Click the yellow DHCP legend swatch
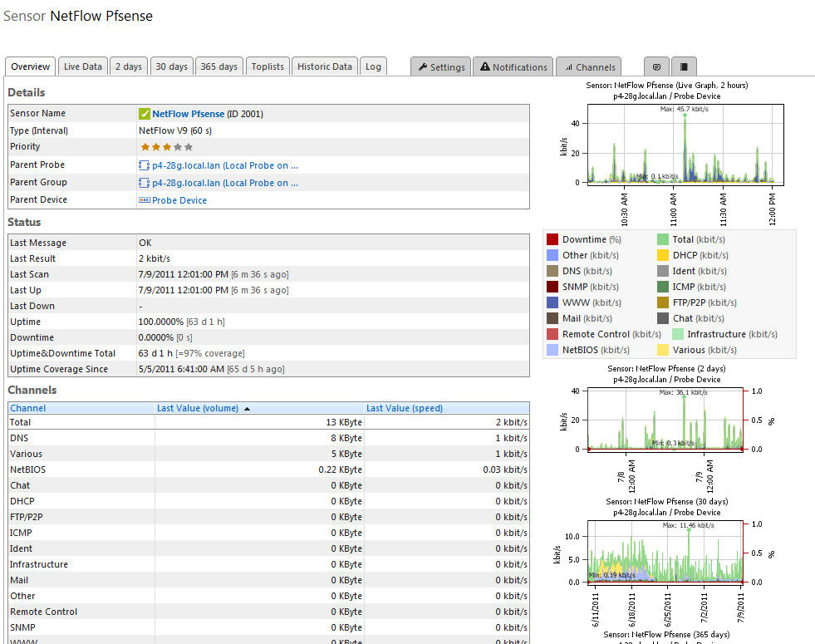Image resolution: width=815 pixels, height=644 pixels. (x=663, y=255)
